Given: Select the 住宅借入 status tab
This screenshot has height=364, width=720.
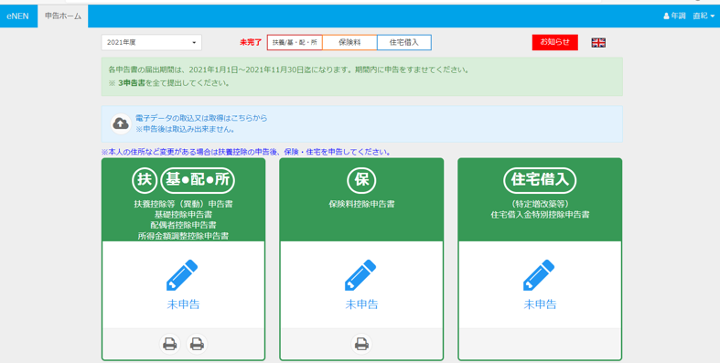Looking at the screenshot, I should point(404,42).
